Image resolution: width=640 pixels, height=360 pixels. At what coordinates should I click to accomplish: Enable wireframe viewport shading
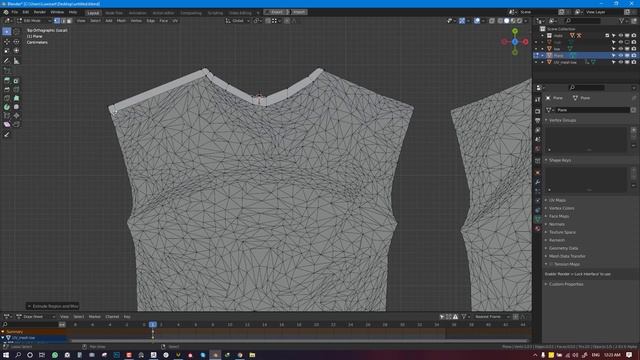click(500, 20)
